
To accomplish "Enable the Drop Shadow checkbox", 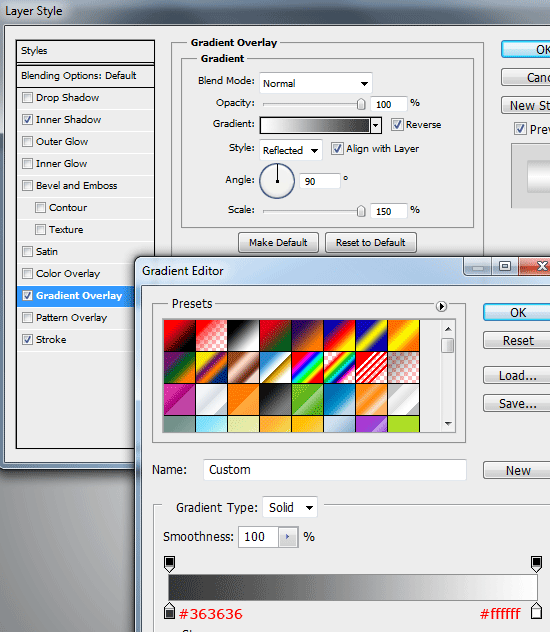I will coord(27,98).
